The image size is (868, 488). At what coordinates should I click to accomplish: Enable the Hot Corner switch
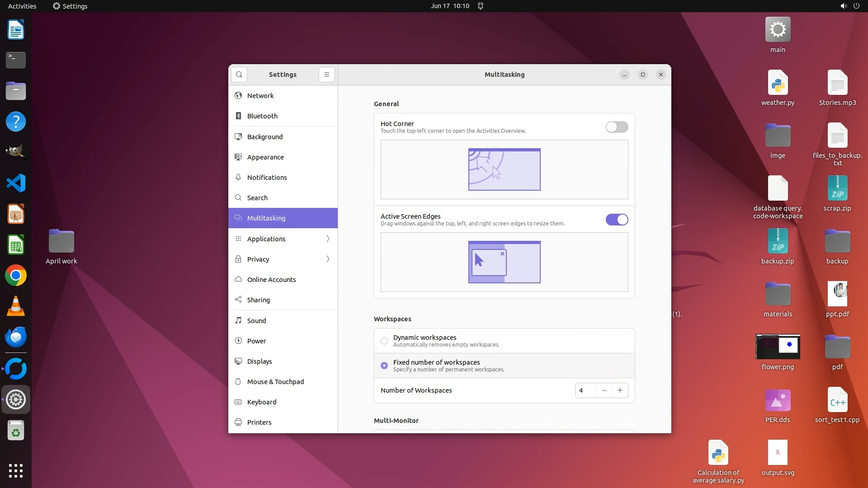[617, 127]
